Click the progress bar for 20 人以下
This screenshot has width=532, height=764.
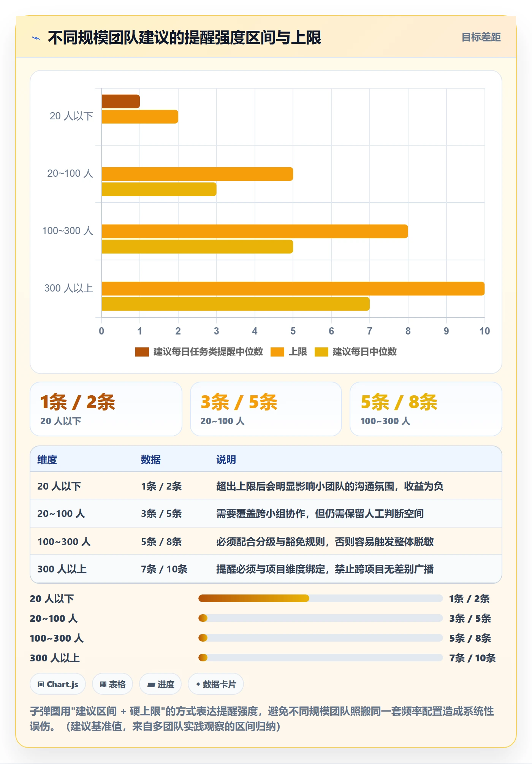click(320, 598)
